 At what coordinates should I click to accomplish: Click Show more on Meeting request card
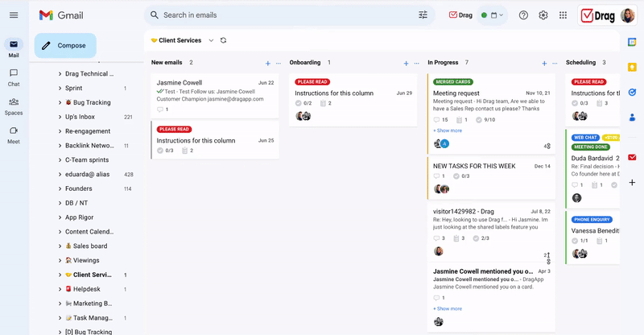[448, 130]
